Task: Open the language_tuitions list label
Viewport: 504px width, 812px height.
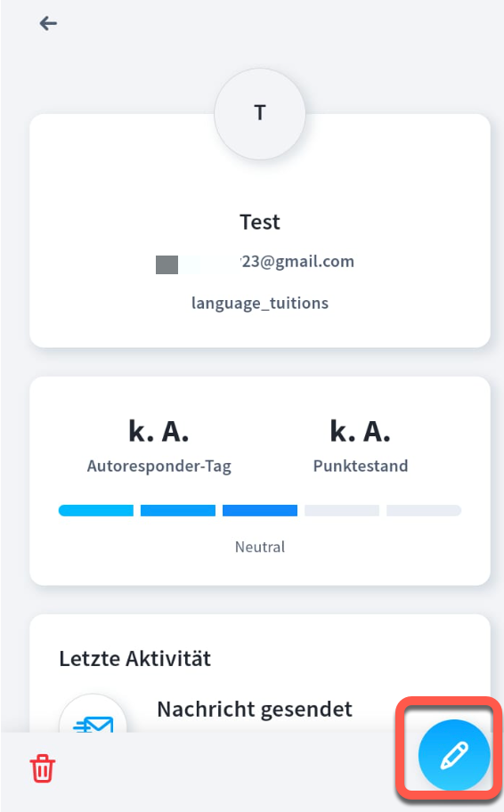Action: pos(260,303)
